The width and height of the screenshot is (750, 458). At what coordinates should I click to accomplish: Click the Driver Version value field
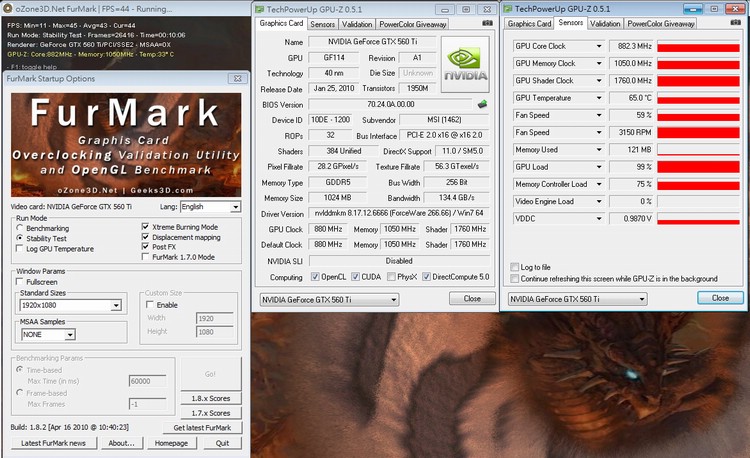click(x=399, y=213)
